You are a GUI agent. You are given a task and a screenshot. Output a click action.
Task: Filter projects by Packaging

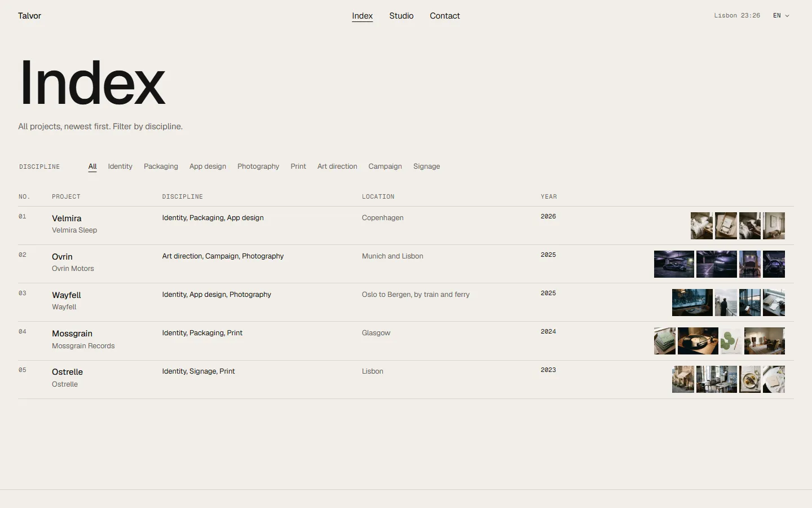pos(161,167)
